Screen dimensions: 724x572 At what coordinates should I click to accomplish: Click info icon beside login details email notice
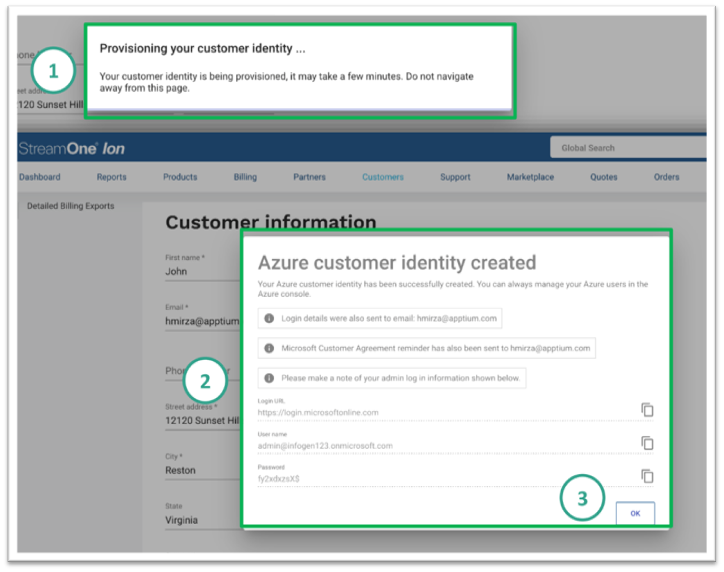pyautogui.click(x=269, y=318)
